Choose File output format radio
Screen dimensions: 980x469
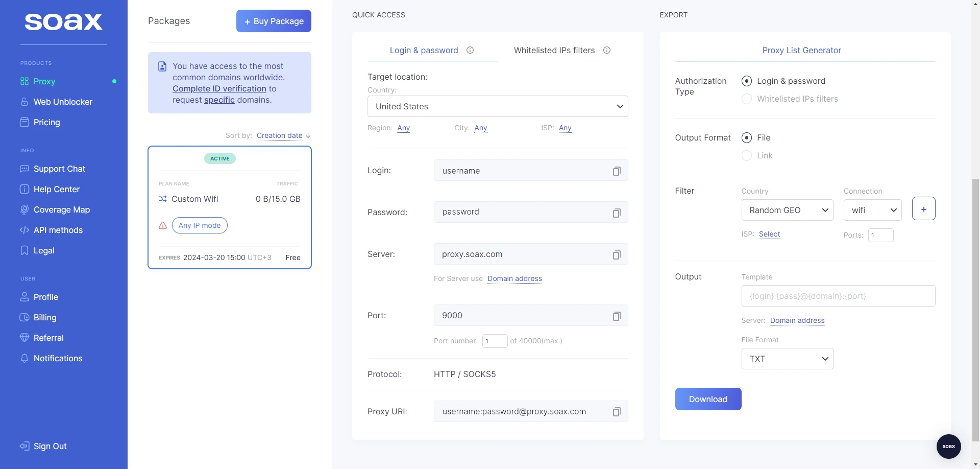tap(747, 138)
